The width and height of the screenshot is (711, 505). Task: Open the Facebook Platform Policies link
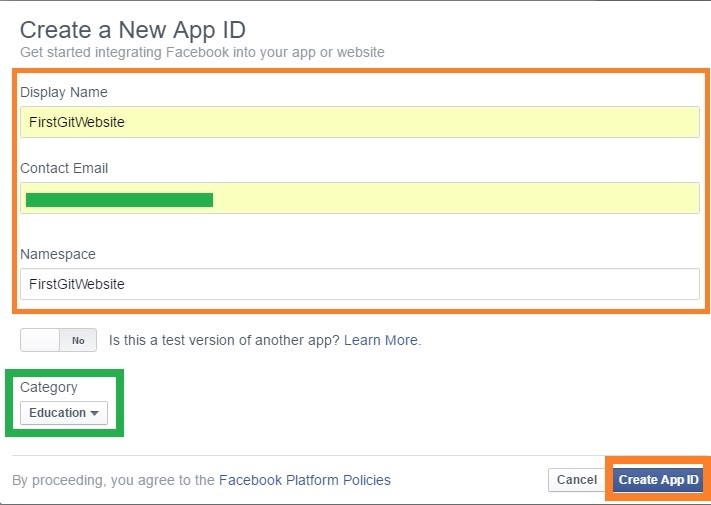[x=304, y=480]
